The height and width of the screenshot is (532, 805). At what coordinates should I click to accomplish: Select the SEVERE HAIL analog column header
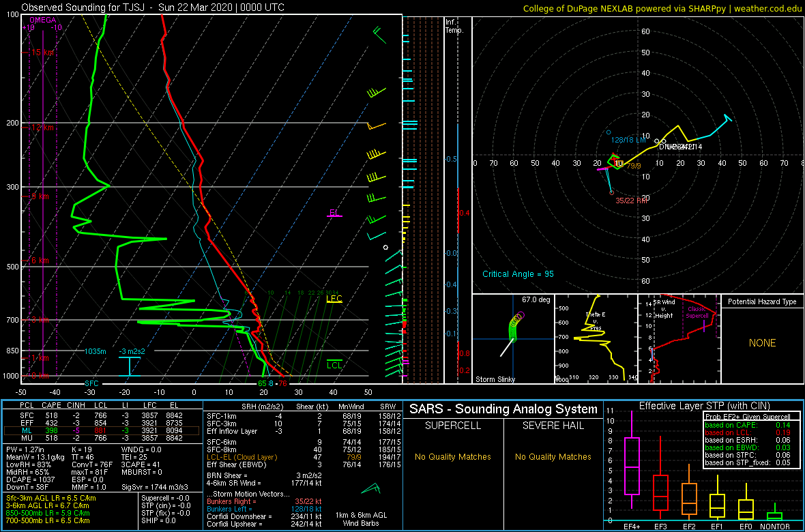click(x=553, y=427)
